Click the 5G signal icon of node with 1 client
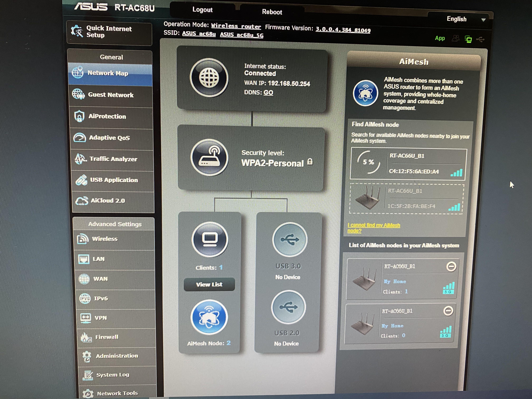This screenshot has height=399, width=532. click(448, 288)
